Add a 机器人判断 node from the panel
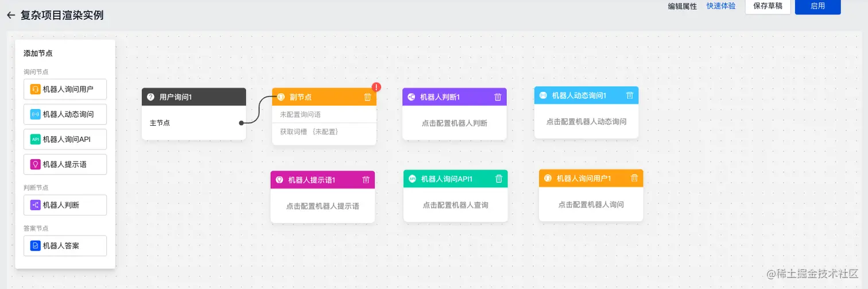This screenshot has width=868, height=289. (65, 205)
